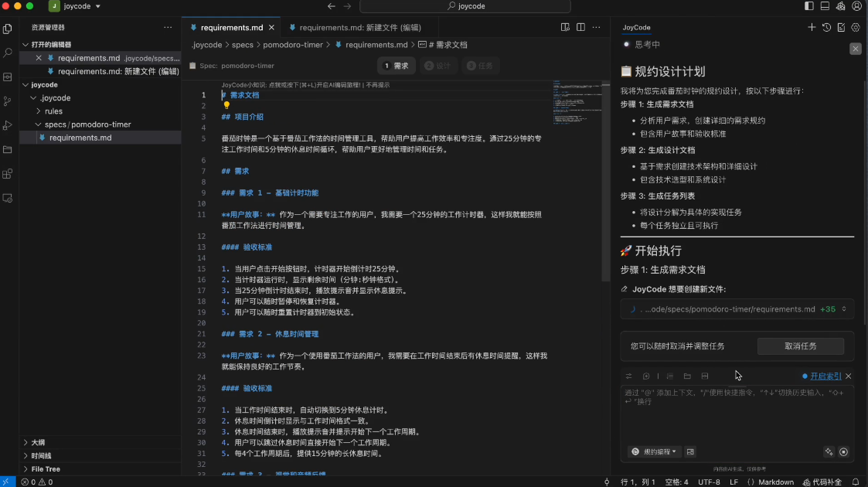The image size is (868, 487).
Task: Close the requirements.md editor tab
Action: point(271,27)
